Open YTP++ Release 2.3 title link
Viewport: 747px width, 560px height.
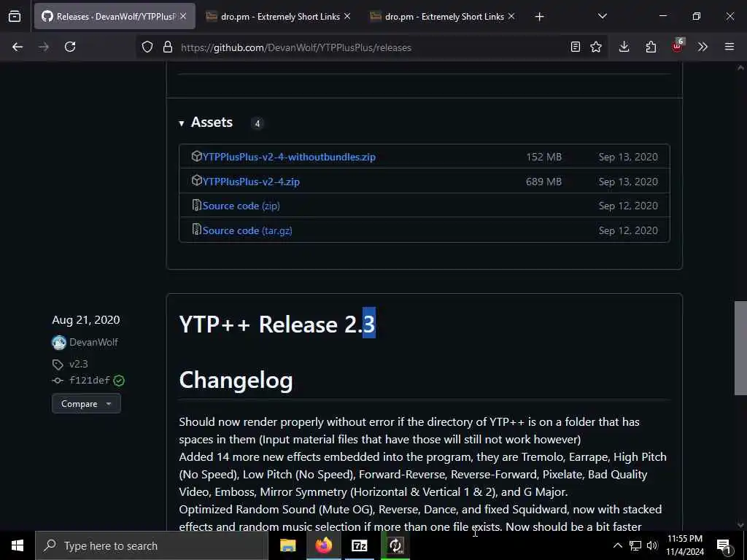click(x=277, y=324)
